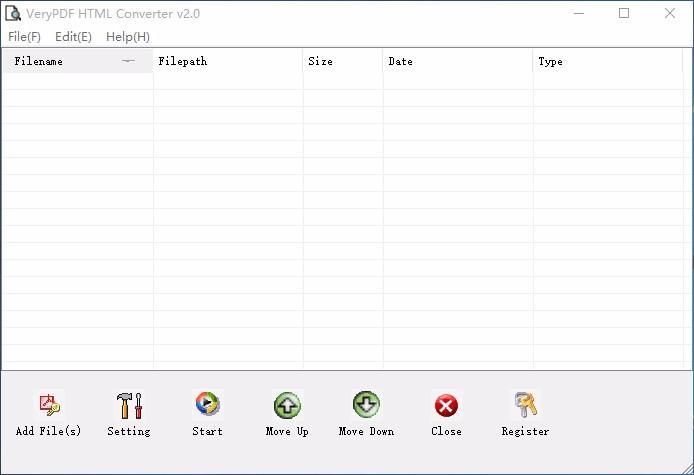Click the window resize grip corner
This screenshot has width=694, height=475.
coord(687,468)
